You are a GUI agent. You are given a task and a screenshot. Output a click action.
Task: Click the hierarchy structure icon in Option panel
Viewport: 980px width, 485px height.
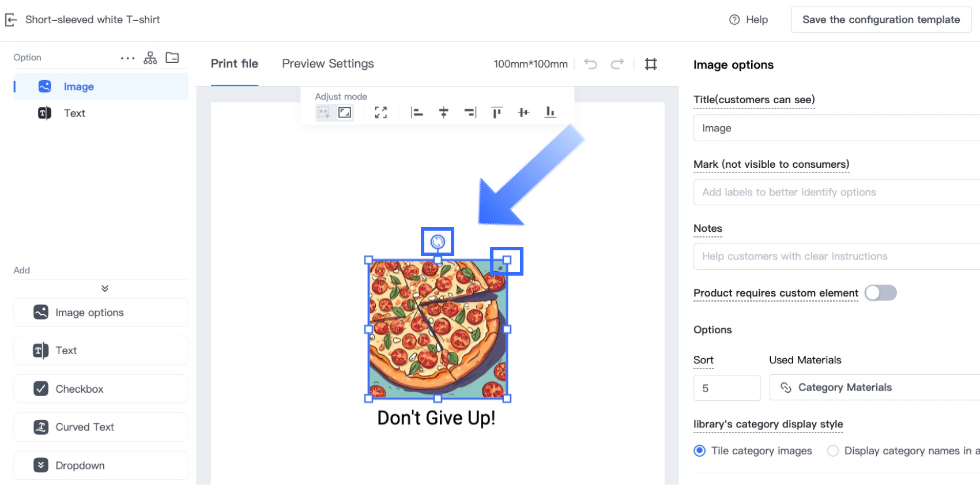click(150, 58)
